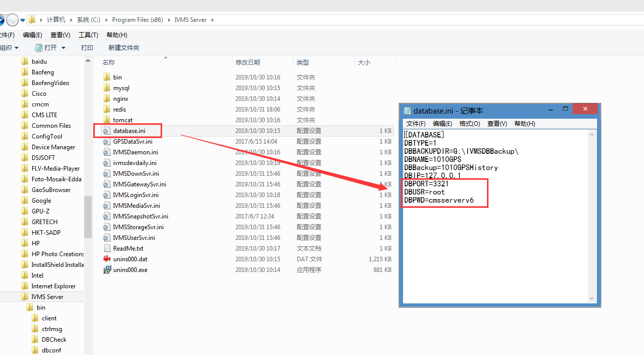Click the 新建文件夹 button
644x355 pixels.
(124, 47)
